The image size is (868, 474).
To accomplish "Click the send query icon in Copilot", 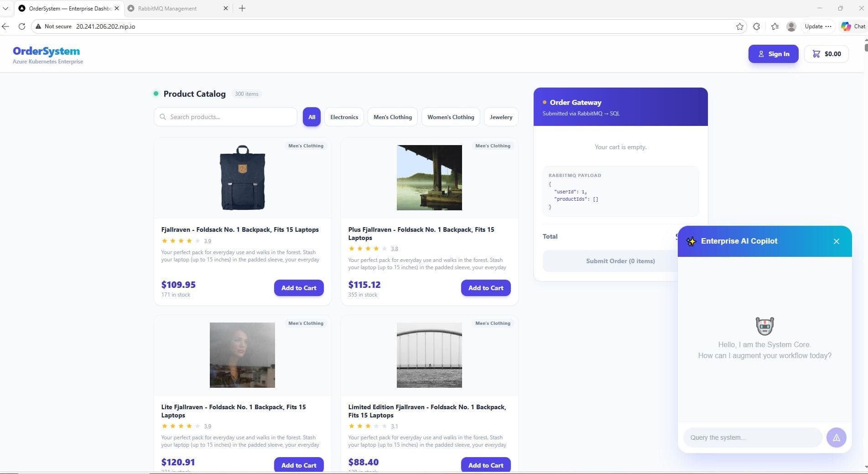I will [x=836, y=438].
